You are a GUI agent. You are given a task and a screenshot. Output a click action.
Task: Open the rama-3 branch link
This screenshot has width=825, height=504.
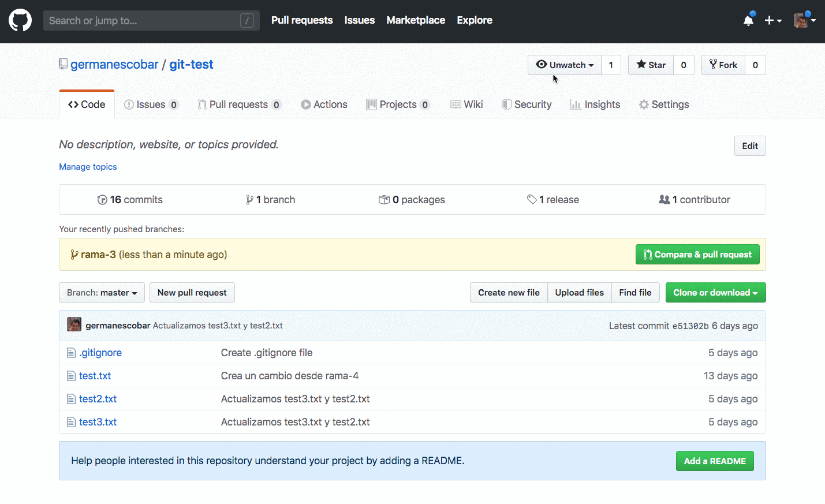point(98,255)
